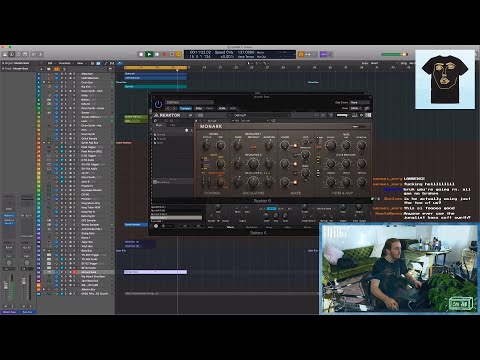
Task: Click Monark's pitch wheel
Action: (x=203, y=183)
